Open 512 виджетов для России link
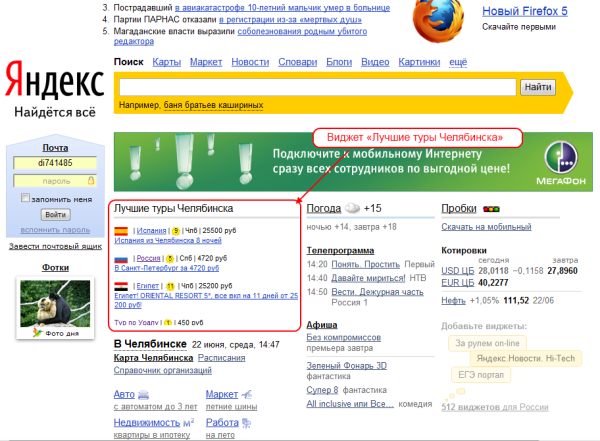 click(495, 407)
